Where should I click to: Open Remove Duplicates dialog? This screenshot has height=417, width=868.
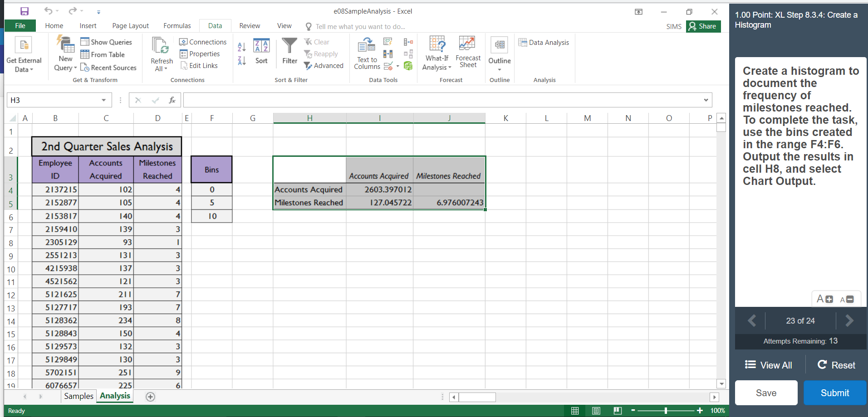click(x=388, y=54)
